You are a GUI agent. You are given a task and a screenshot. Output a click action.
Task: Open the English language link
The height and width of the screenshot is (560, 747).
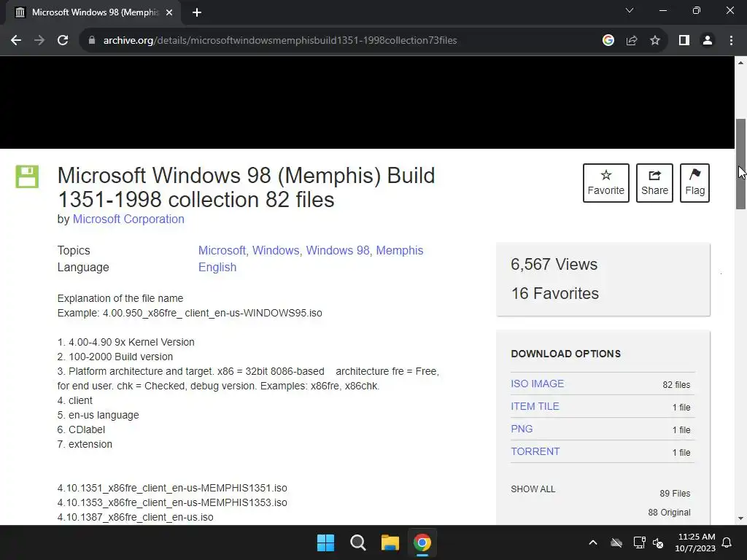tap(217, 267)
